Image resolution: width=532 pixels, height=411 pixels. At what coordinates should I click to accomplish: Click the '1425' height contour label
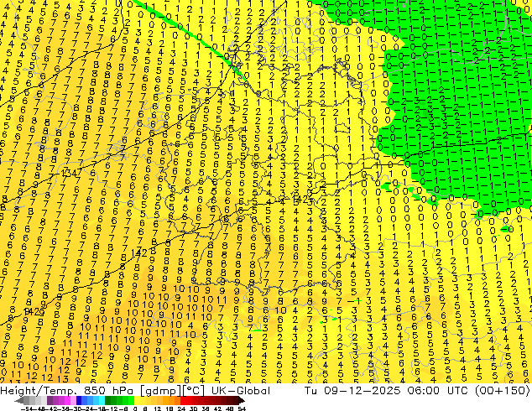(x=34, y=311)
